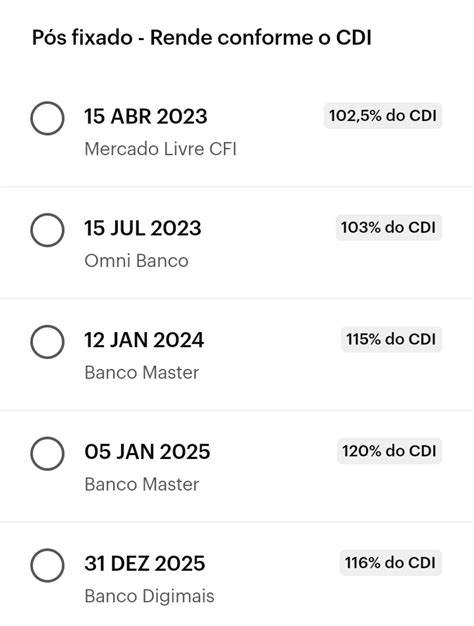Choose the Banco Digimais issuer label

(149, 596)
